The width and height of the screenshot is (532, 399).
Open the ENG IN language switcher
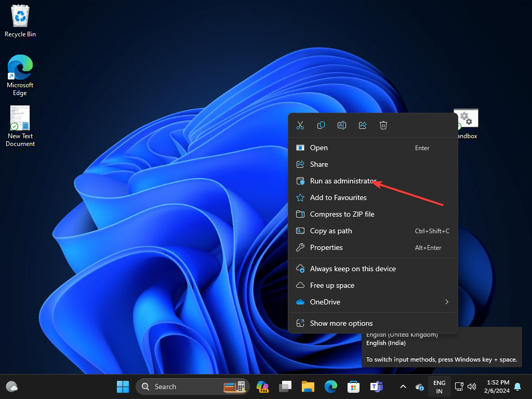pos(440,387)
